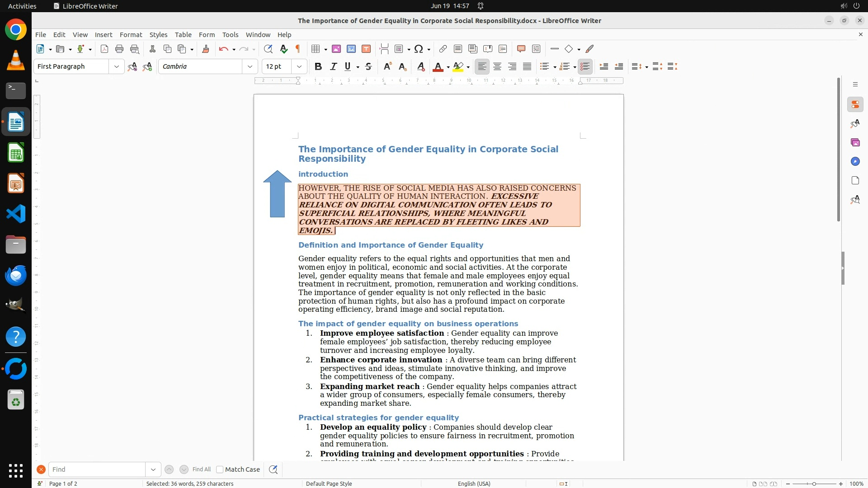Open the Styles menu
Image resolution: width=868 pixels, height=488 pixels.
pyautogui.click(x=158, y=35)
